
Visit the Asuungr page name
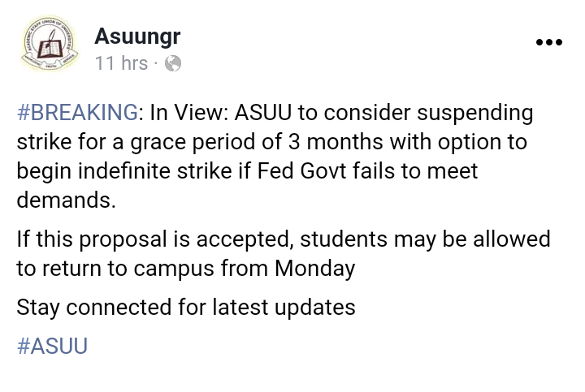(137, 37)
